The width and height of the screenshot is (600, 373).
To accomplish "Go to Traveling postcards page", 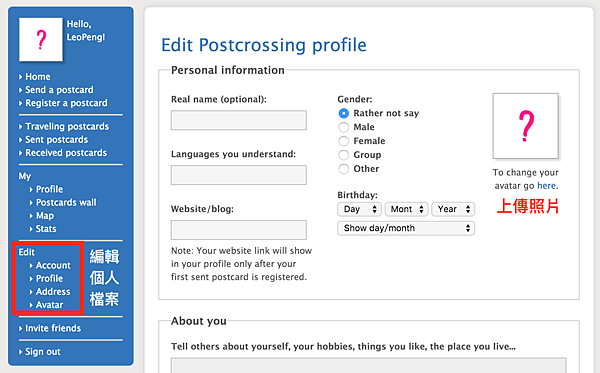I will click(x=67, y=127).
